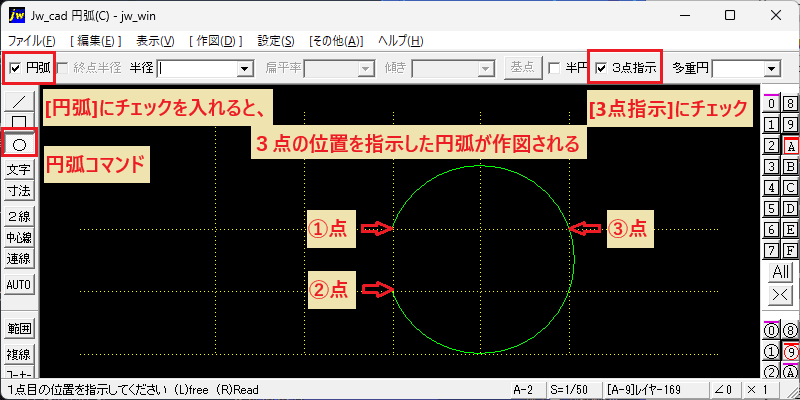Screen dimensions: 800x400
Task: Open the 多重円 dropdown list
Action: tap(772, 68)
